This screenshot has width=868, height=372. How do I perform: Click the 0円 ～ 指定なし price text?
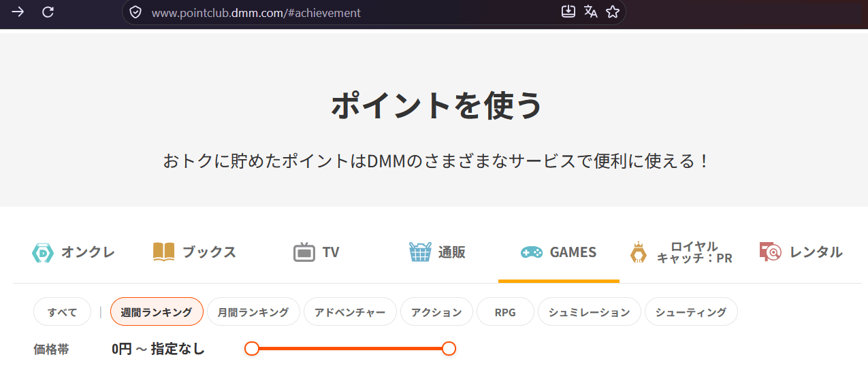coord(158,349)
